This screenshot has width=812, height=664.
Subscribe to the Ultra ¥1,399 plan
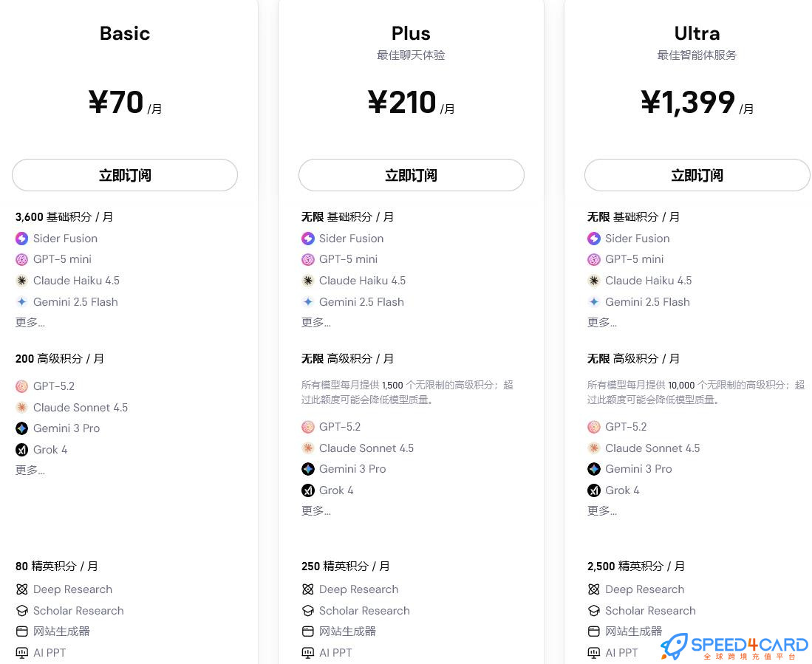click(697, 176)
